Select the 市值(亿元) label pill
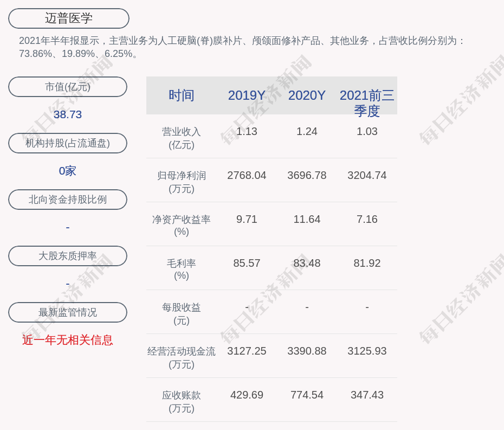Viewport: 504px width, 430px height. click(x=68, y=87)
